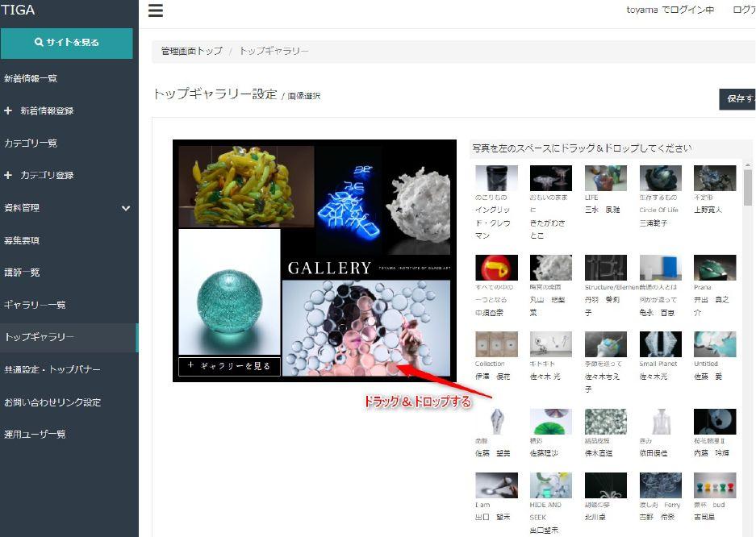Click the 佐々木光 name under Small Planet

click(x=654, y=377)
